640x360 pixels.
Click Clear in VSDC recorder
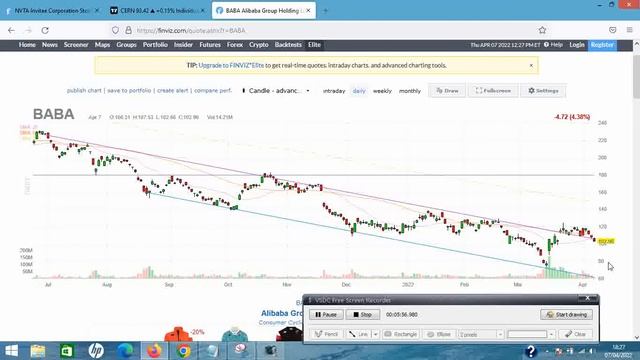pyautogui.click(x=575, y=334)
